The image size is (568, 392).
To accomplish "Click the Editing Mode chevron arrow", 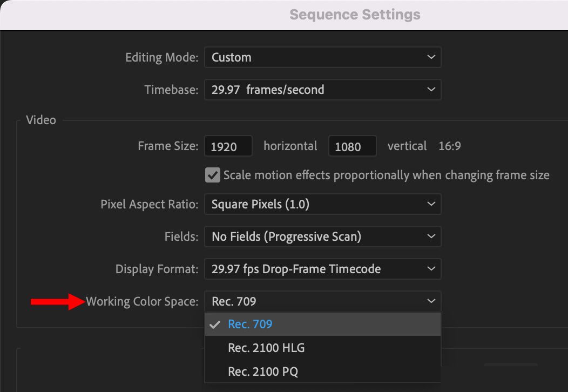I will coord(431,57).
